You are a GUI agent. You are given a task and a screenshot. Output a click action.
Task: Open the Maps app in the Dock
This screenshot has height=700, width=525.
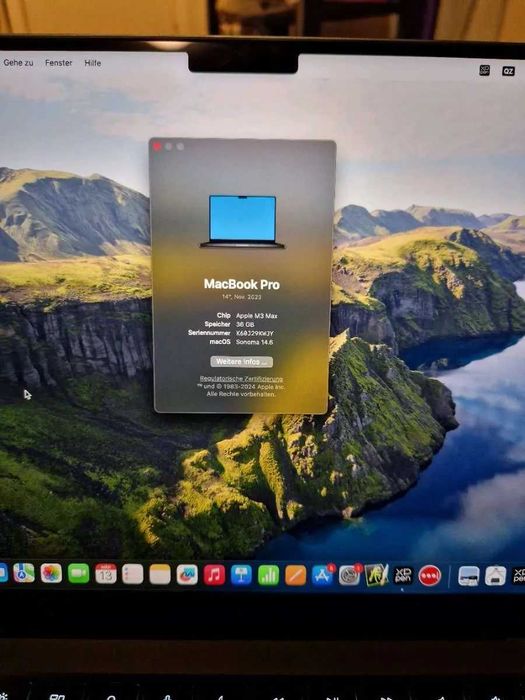point(24,573)
